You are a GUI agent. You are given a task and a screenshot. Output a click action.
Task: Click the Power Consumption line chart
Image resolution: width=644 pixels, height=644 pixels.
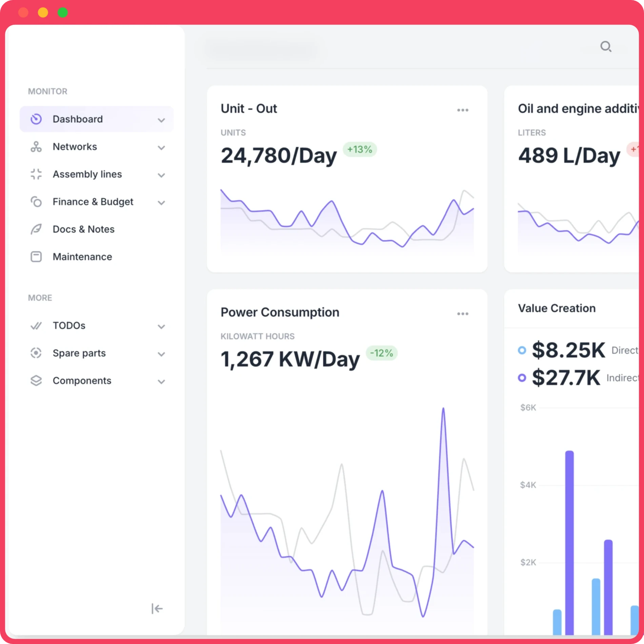coord(347,520)
